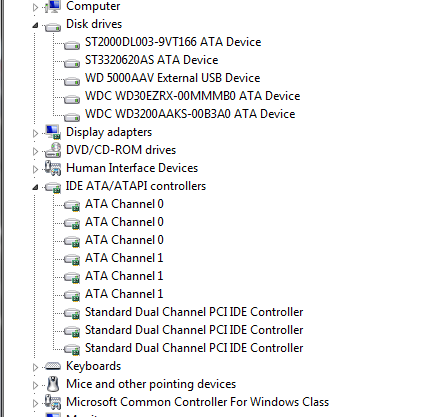Select the Disk drives label
This screenshot has width=446, height=417.
coord(94,24)
